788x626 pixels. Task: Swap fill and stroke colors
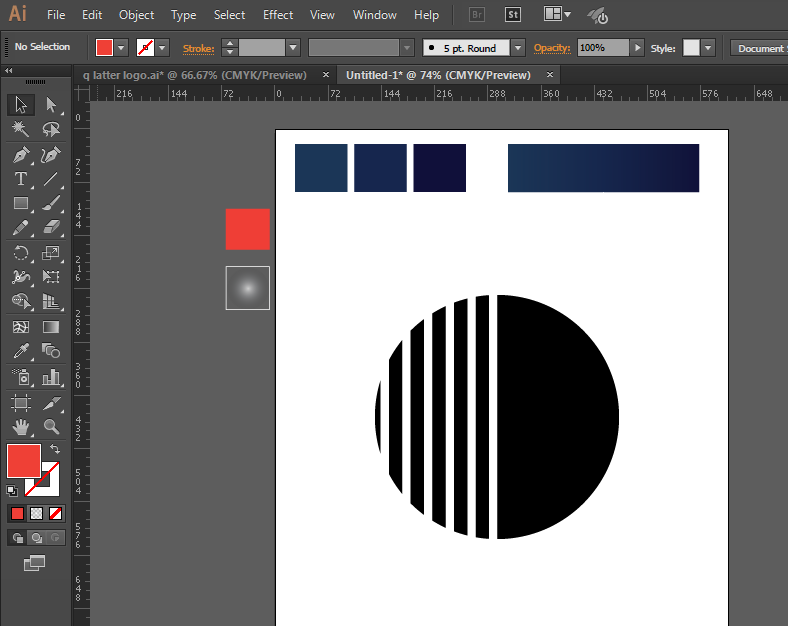(55, 449)
